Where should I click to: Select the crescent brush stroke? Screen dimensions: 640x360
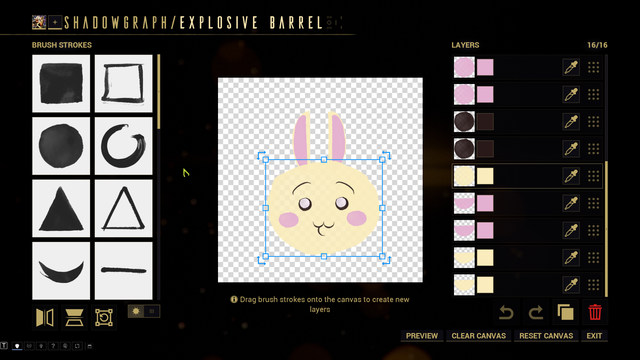click(61, 271)
